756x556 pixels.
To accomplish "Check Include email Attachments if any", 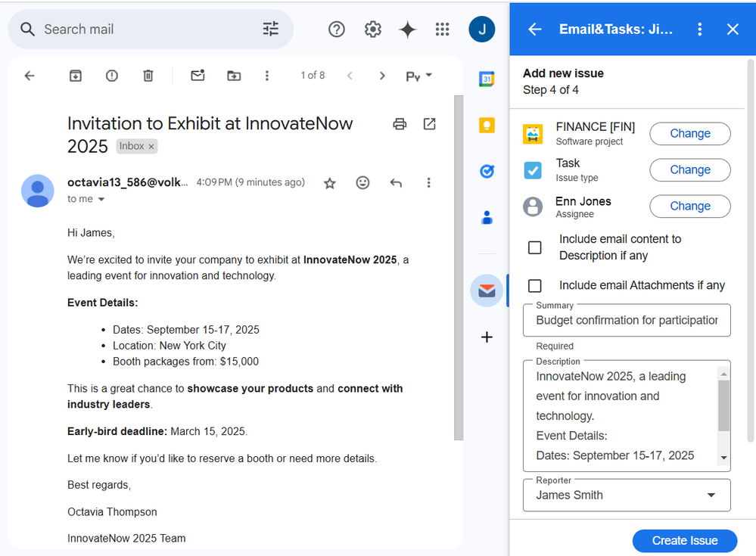I will point(535,286).
